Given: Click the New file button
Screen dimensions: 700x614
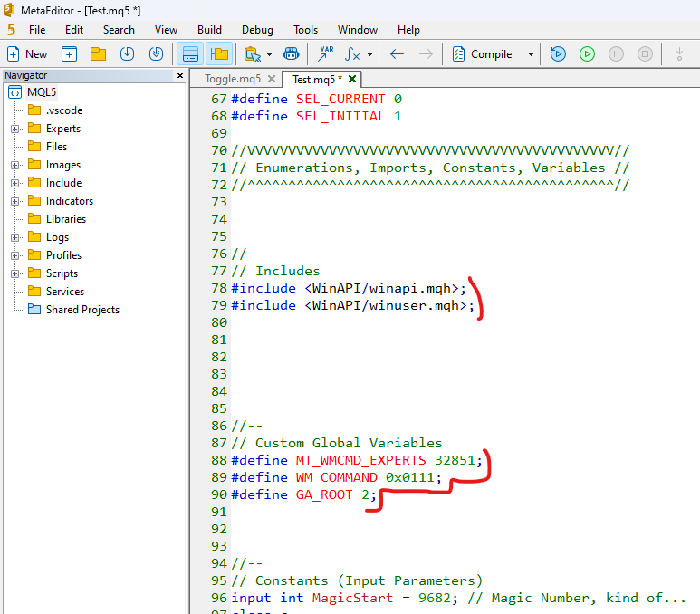Looking at the screenshot, I should (27, 54).
